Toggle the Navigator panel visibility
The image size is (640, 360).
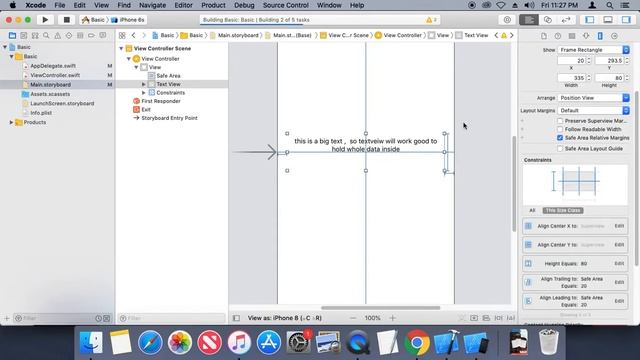point(589,20)
